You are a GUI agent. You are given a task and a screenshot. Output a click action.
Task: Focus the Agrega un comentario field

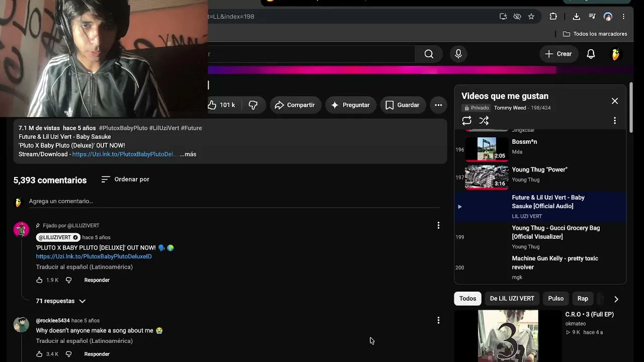[234, 201]
